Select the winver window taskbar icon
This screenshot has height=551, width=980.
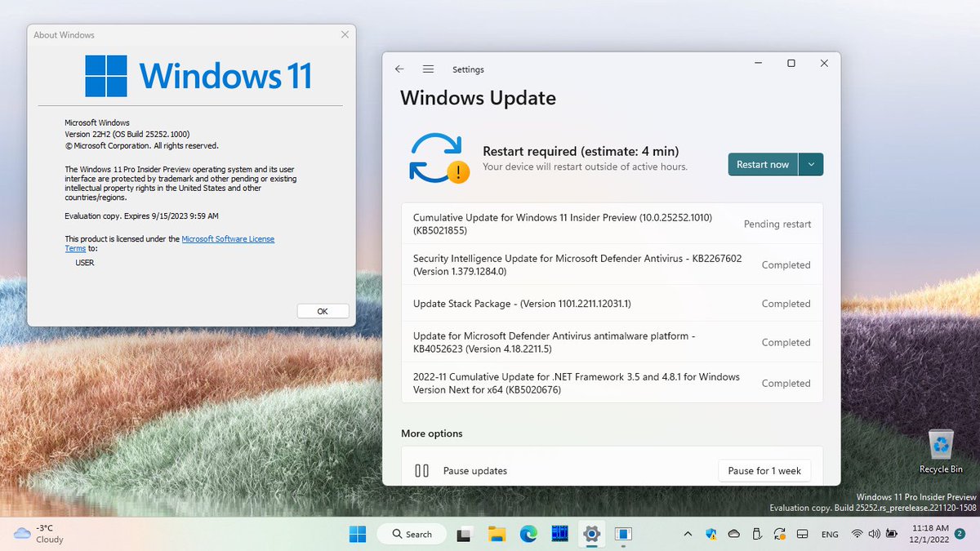pyautogui.click(x=623, y=535)
